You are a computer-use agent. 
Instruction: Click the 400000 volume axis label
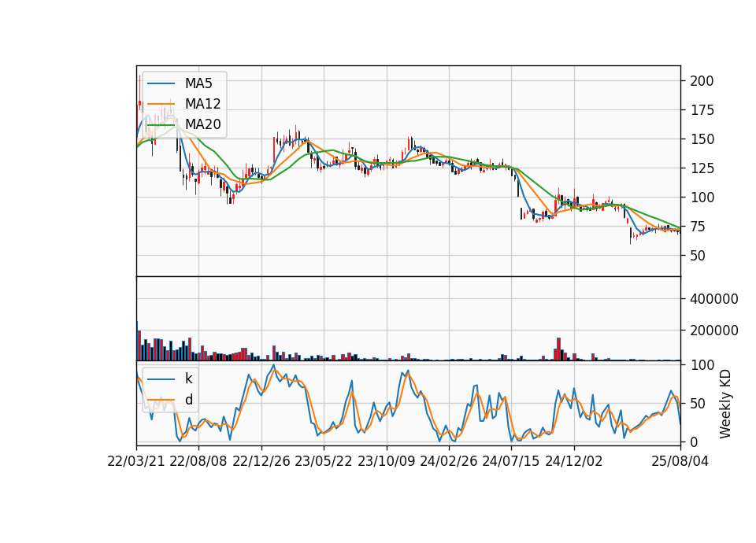click(x=714, y=299)
